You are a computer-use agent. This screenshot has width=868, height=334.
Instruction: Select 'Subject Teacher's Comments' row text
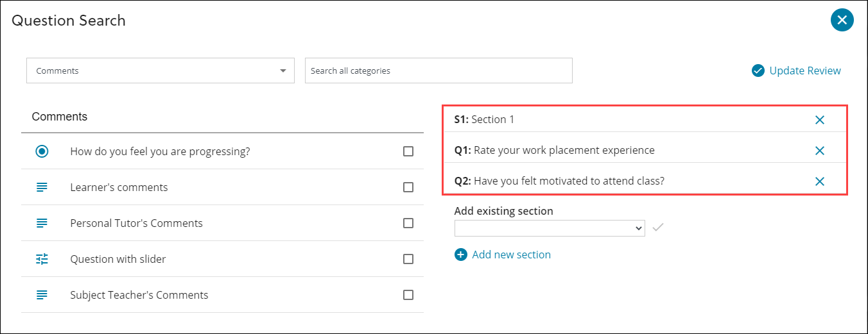pyautogui.click(x=139, y=295)
